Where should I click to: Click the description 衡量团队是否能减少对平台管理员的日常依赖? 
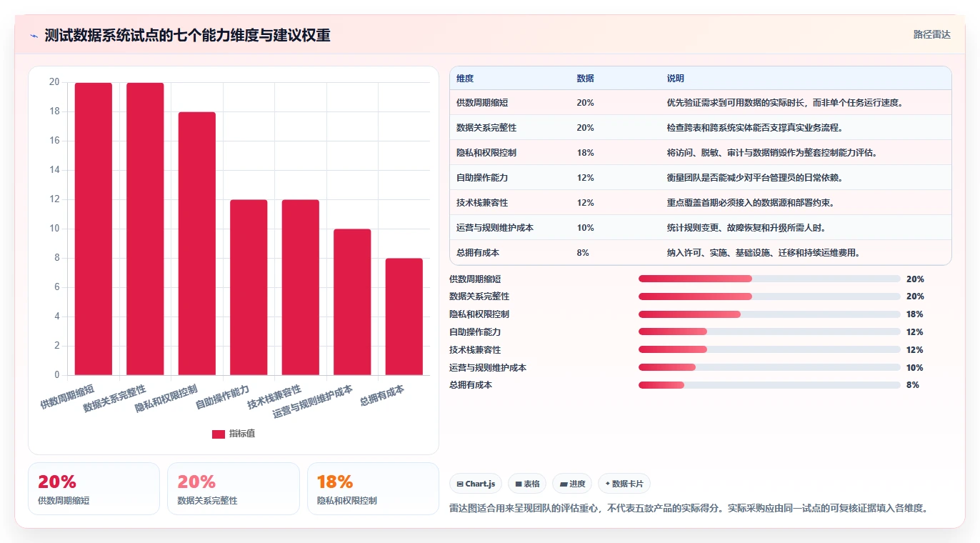[755, 178]
